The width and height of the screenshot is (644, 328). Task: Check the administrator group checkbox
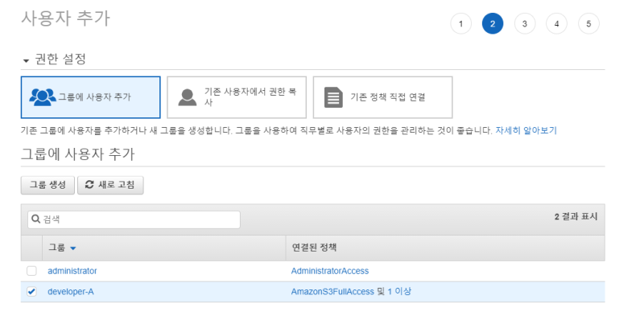tap(31, 271)
